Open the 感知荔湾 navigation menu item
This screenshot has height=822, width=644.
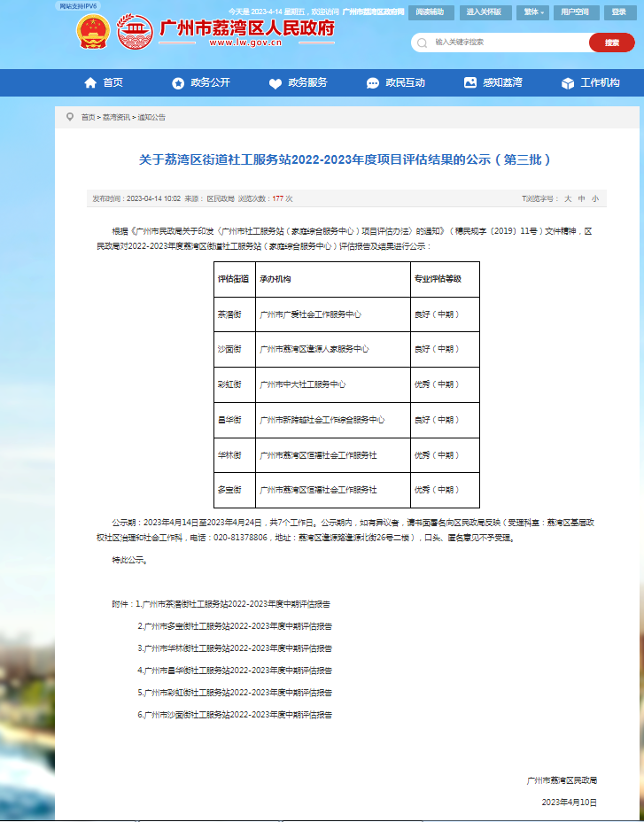502,83
